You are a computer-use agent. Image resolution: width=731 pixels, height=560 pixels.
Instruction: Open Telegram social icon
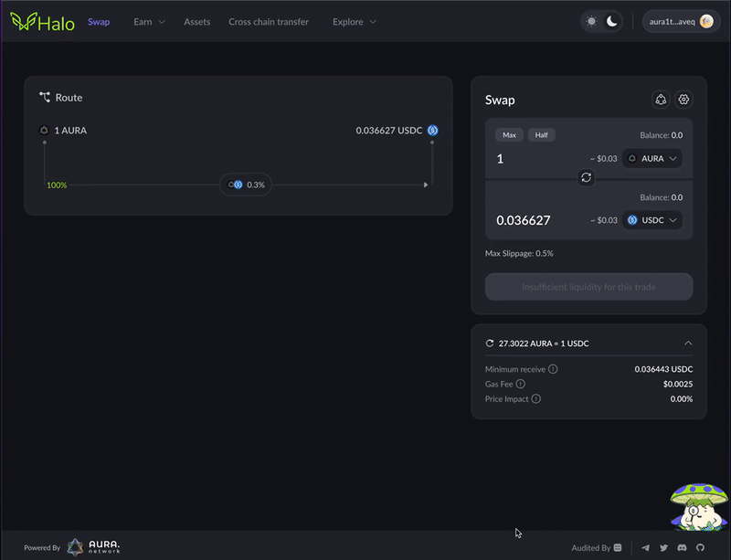coord(645,548)
